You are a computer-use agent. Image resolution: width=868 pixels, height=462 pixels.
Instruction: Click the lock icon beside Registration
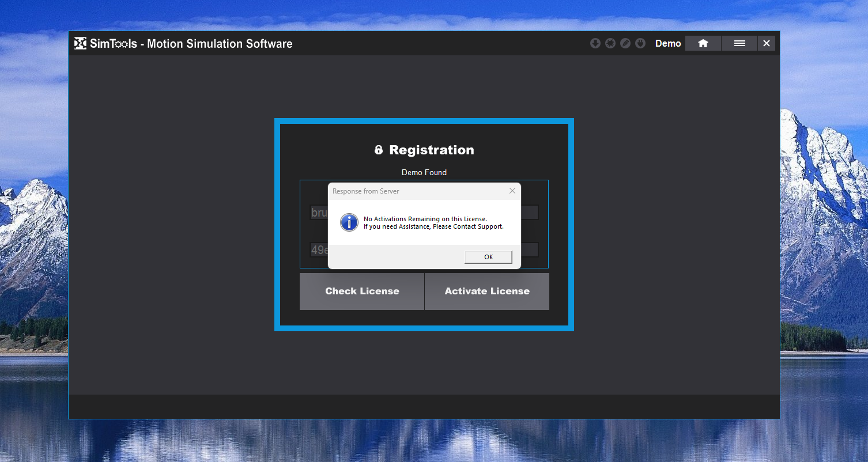(379, 150)
